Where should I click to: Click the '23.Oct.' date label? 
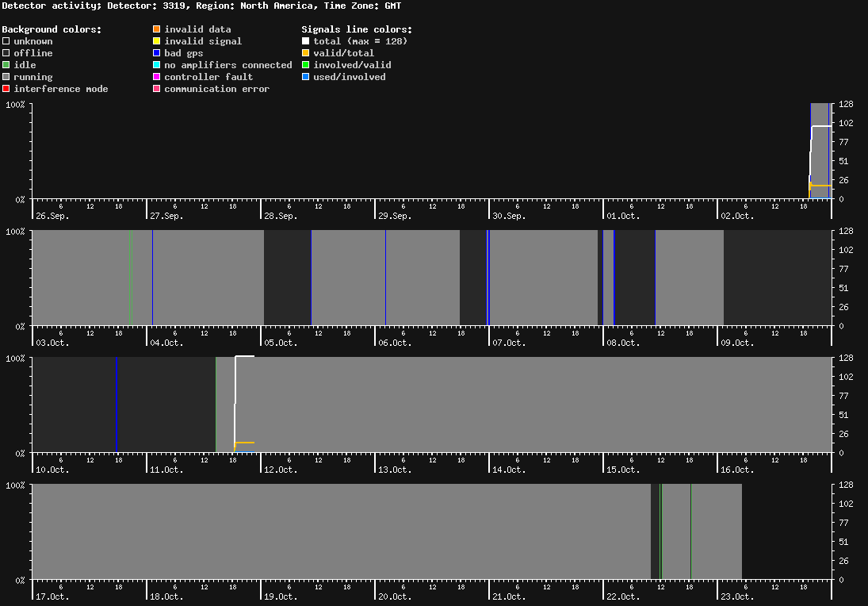point(737,596)
